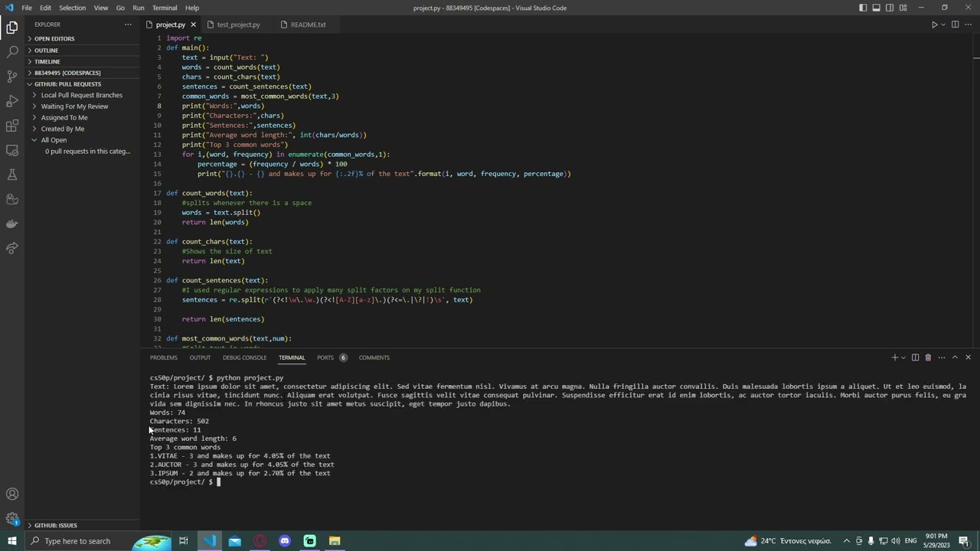Expand Assigned To Me node

(x=83, y=117)
